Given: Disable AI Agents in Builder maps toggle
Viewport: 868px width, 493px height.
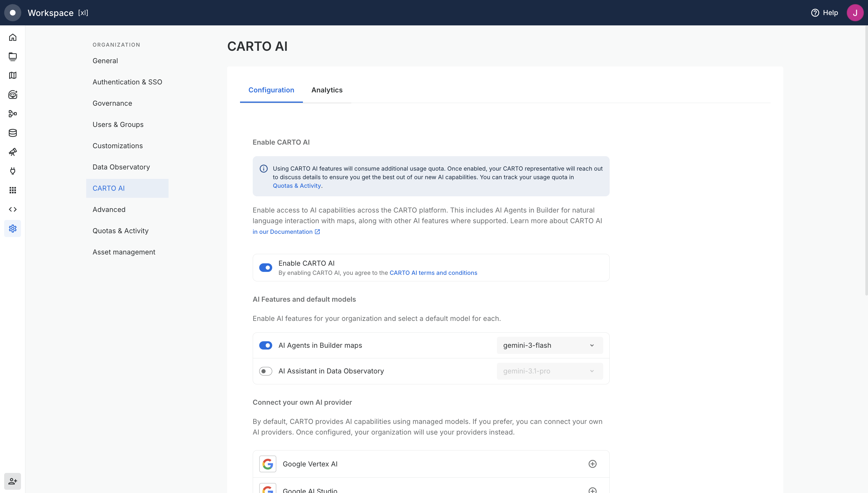Looking at the screenshot, I should 266,345.
